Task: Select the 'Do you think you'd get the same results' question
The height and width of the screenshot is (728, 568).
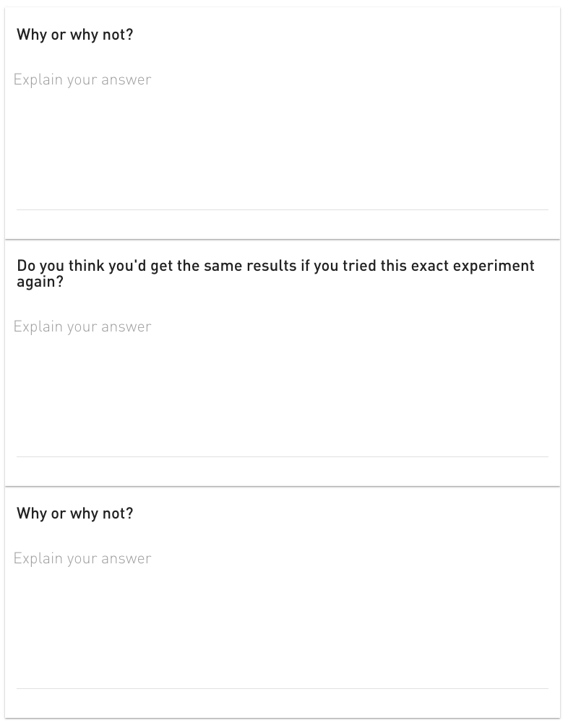Action: pyautogui.click(x=275, y=274)
